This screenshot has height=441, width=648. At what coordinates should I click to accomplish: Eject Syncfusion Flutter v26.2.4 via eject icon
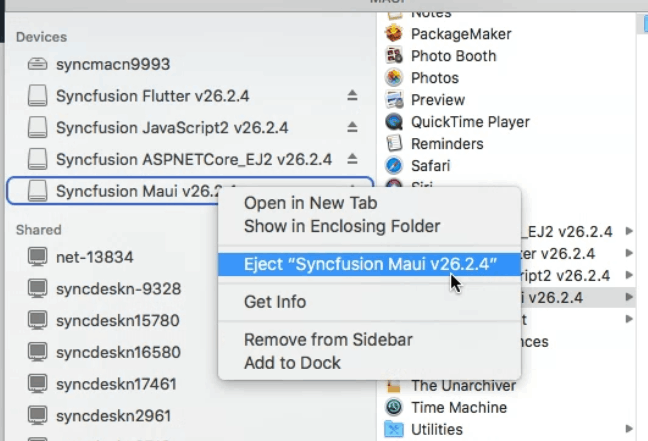352,95
